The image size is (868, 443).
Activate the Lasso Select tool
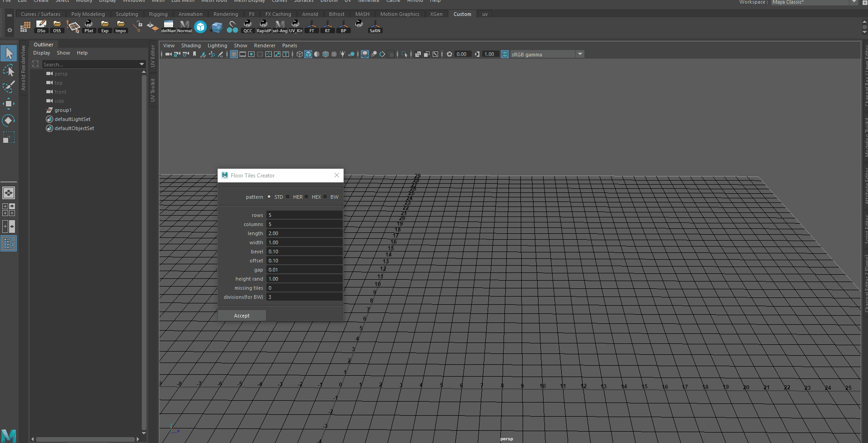point(9,70)
